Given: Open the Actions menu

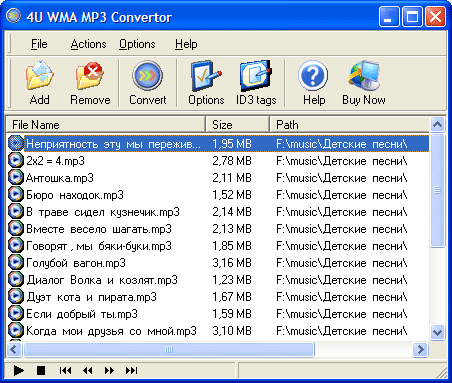Looking at the screenshot, I should tap(88, 44).
